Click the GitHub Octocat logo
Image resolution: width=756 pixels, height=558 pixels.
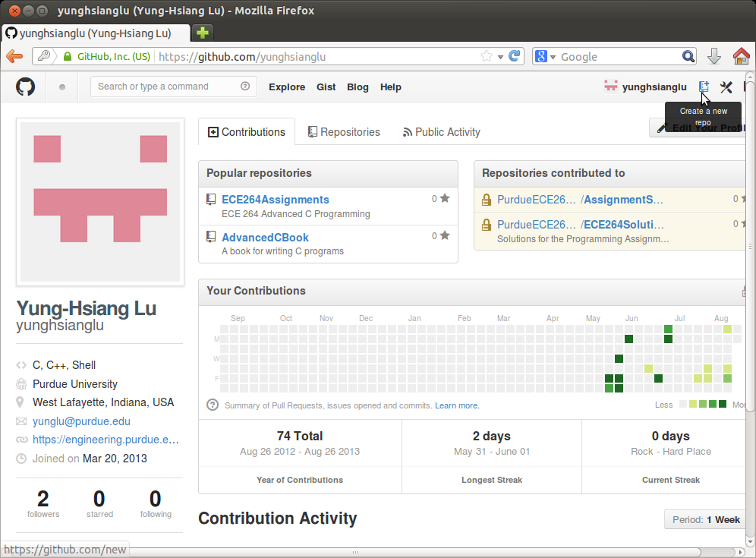tap(26, 87)
